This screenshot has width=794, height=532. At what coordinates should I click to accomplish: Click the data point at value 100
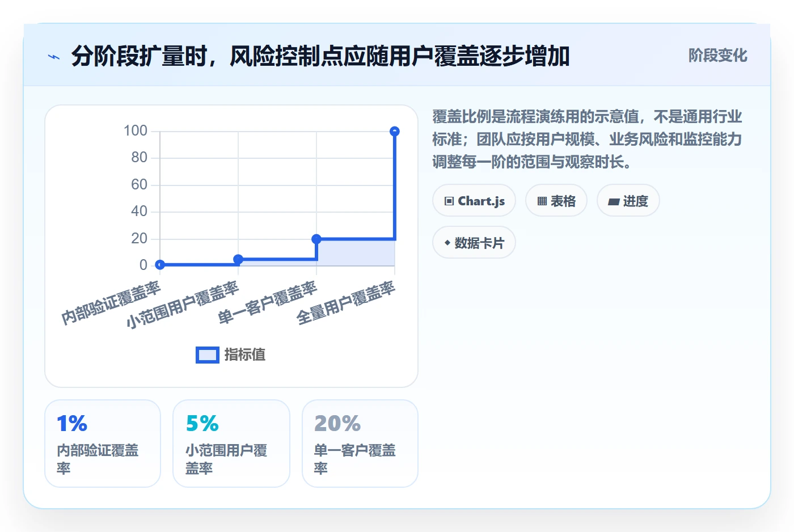coord(395,132)
